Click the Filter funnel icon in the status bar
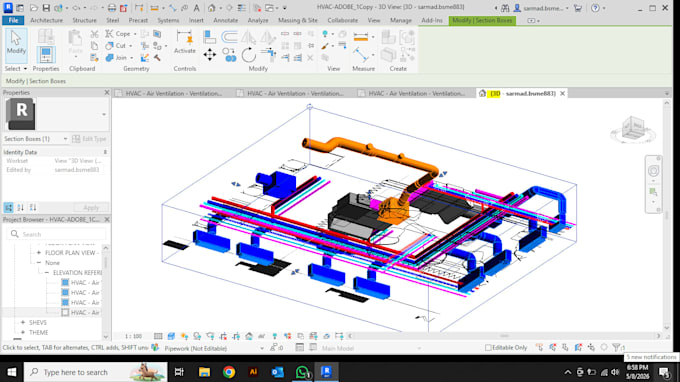This screenshot has width=680, height=382. pos(617,347)
